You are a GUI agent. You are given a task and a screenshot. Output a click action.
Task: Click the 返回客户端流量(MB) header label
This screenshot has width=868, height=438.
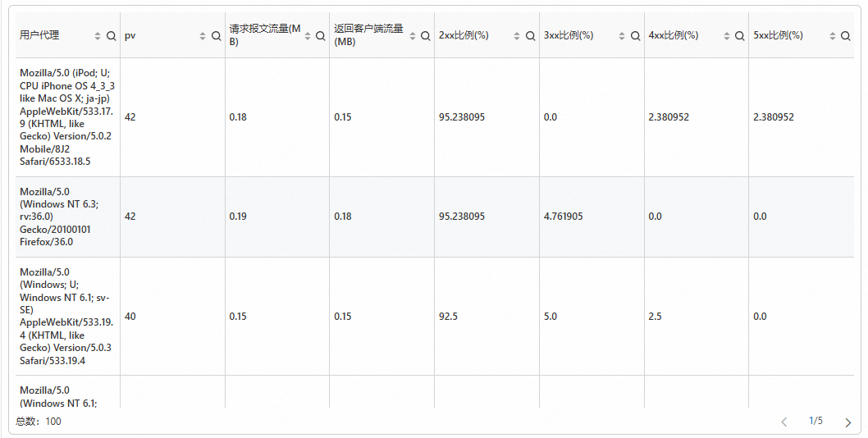click(x=368, y=35)
